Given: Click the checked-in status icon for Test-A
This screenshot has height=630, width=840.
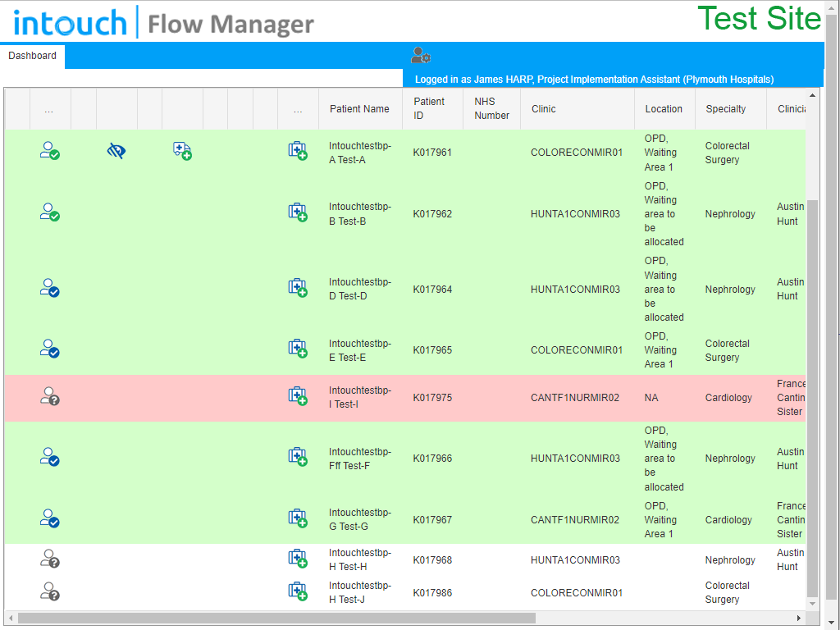Looking at the screenshot, I should (50, 151).
